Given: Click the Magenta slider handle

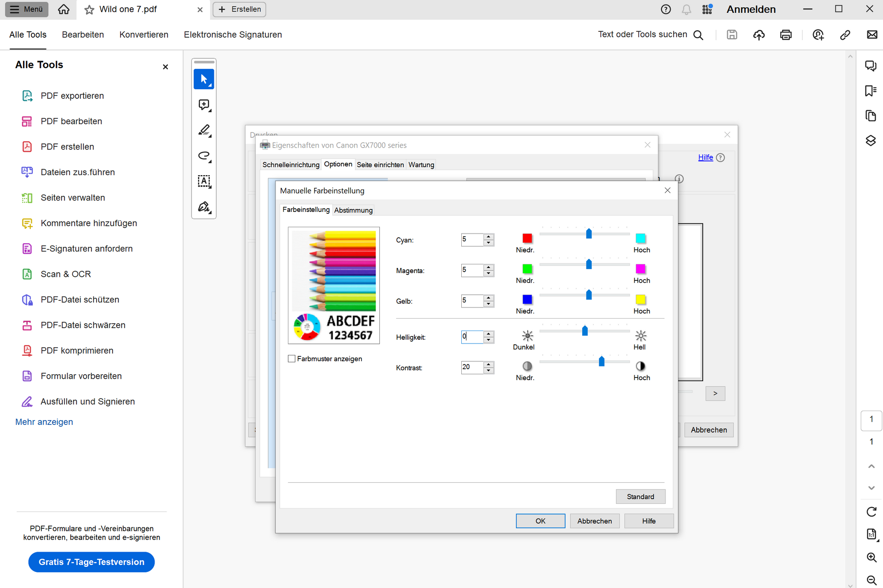Looking at the screenshot, I should (589, 264).
